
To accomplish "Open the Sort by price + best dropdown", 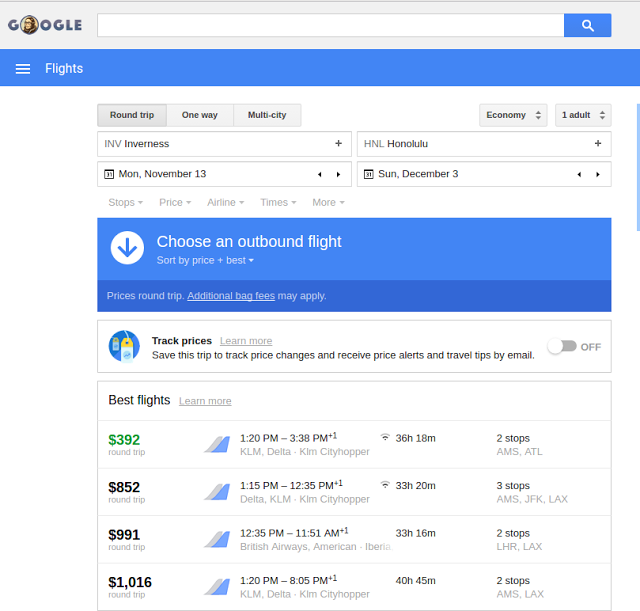I will click(x=205, y=260).
